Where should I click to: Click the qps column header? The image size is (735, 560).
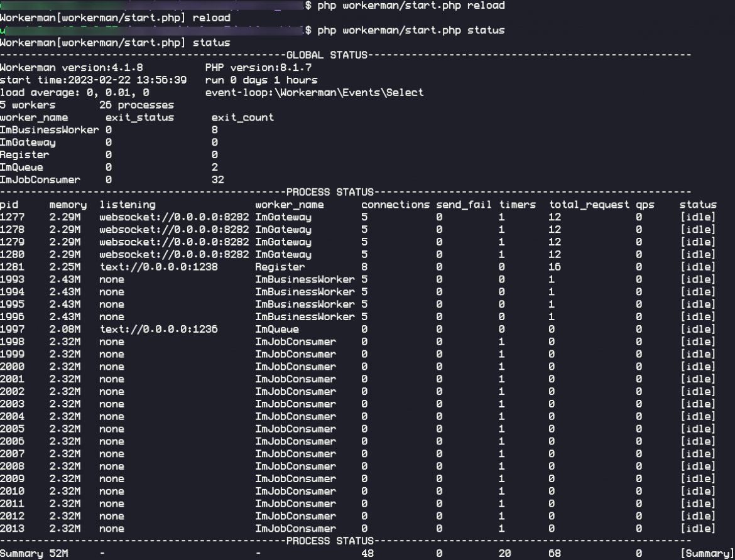[645, 205]
